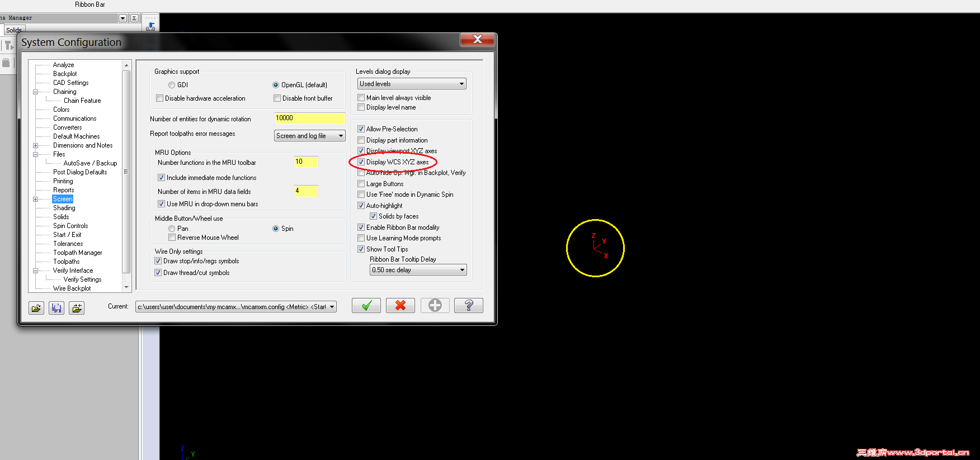Cancel the dialog with the red X
The image size is (980, 460).
(401, 305)
